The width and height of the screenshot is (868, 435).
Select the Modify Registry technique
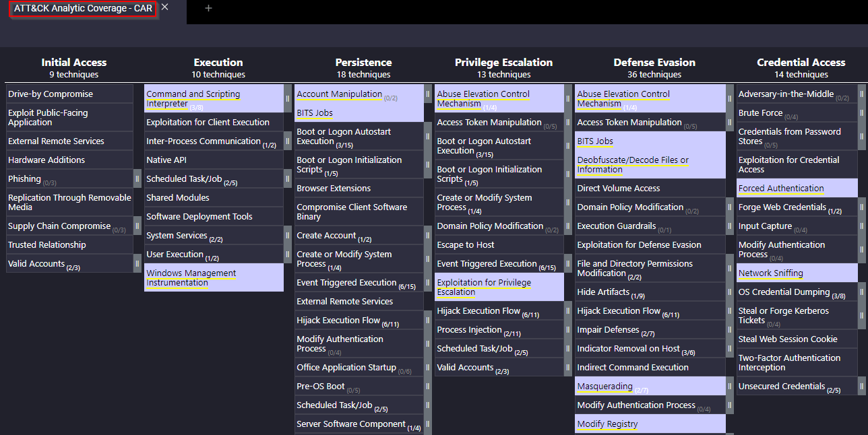(650, 424)
